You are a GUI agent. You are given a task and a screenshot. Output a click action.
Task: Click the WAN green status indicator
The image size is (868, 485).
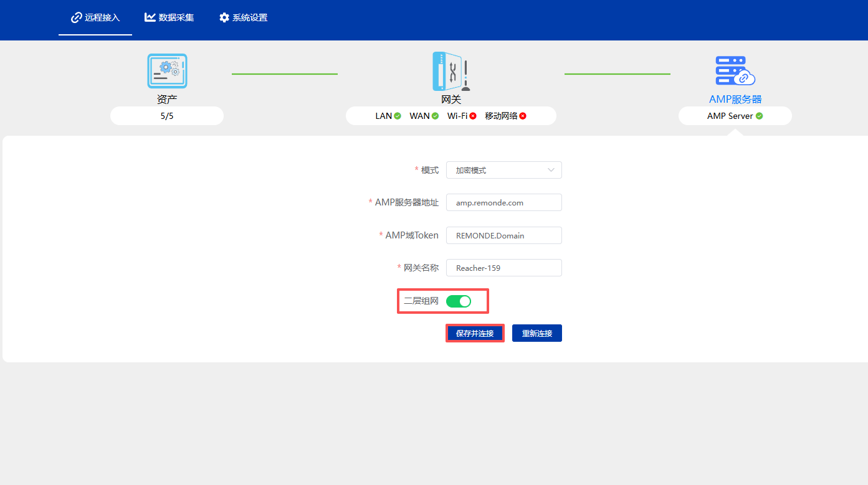pyautogui.click(x=435, y=116)
